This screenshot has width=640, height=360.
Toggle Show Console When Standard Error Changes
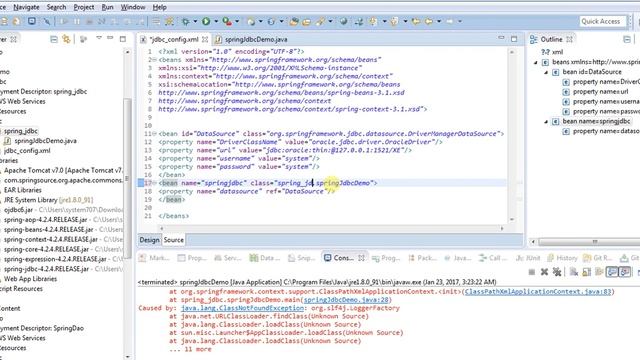point(624,272)
